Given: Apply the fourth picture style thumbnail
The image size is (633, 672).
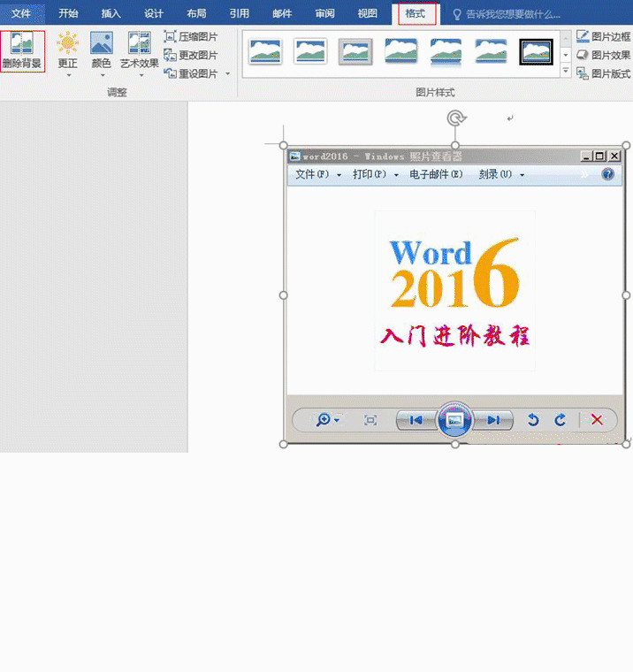Looking at the screenshot, I should tap(400, 51).
